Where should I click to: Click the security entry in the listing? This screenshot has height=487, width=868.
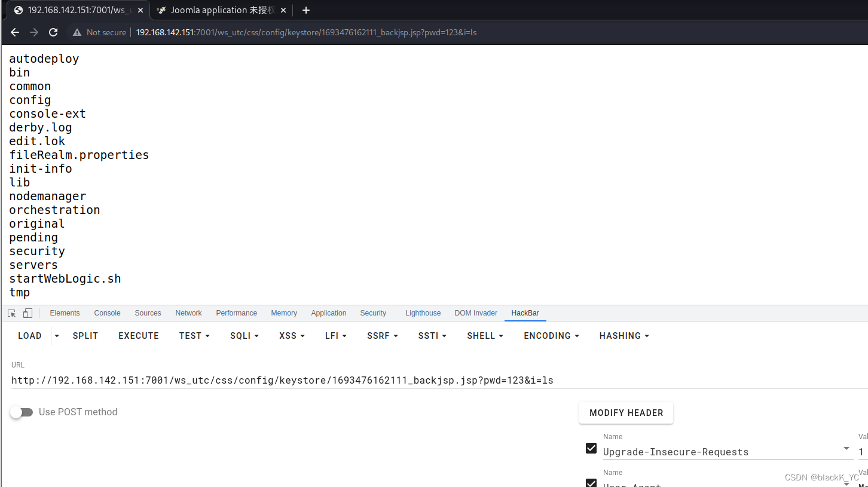coord(37,251)
